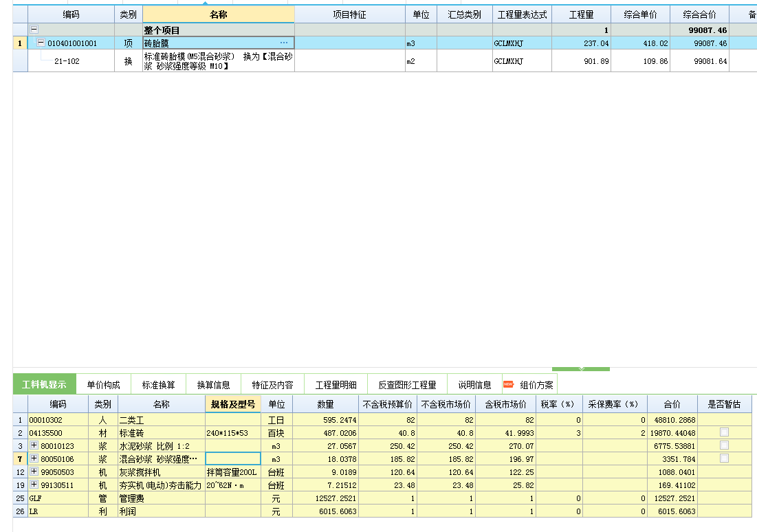Image resolution: width=757 pixels, height=532 pixels.
Task: Click the 规格及型号 column header
Action: coord(233,404)
